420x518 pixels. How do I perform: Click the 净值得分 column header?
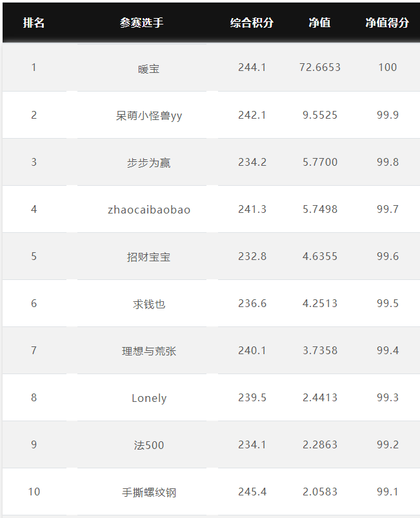pos(387,23)
